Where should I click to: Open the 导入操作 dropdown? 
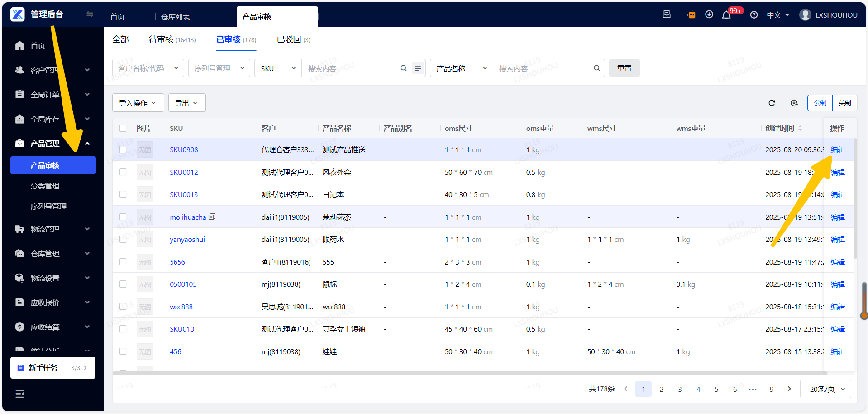coord(137,103)
